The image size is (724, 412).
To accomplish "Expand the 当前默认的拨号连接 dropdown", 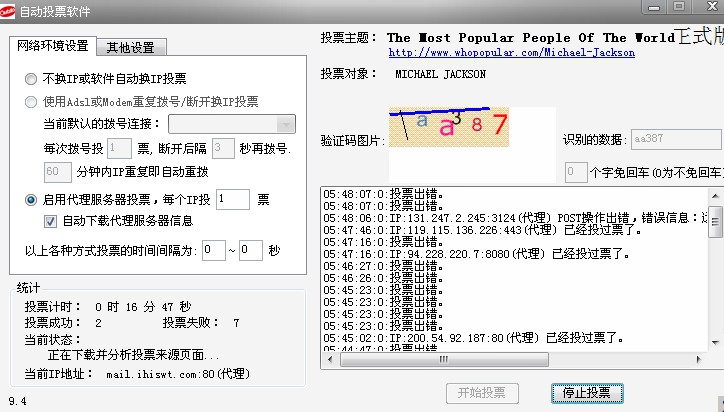I will [232, 124].
